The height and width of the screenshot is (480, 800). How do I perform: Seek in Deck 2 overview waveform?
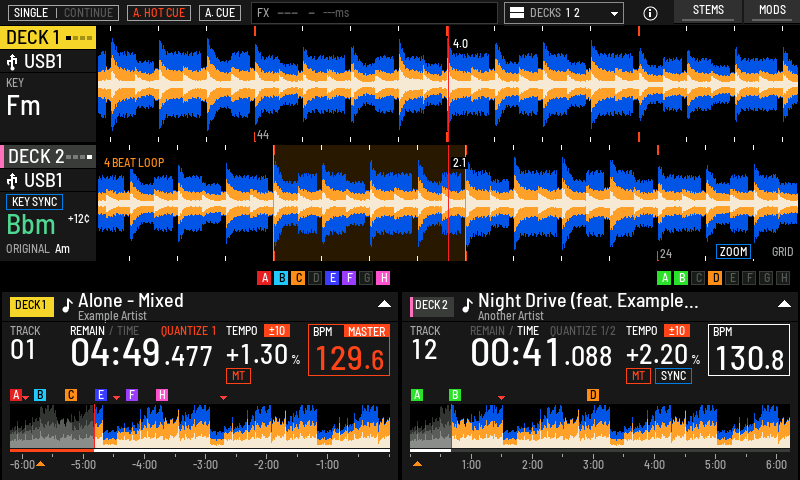(600, 426)
